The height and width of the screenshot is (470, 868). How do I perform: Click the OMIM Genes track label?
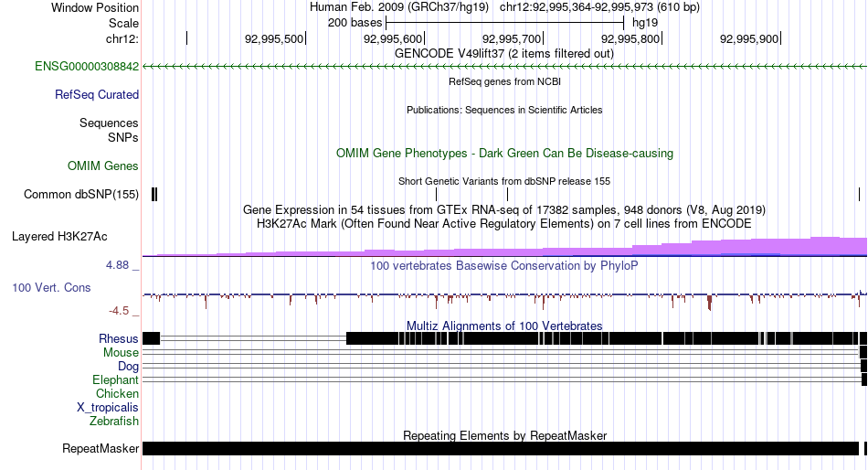tap(103, 166)
